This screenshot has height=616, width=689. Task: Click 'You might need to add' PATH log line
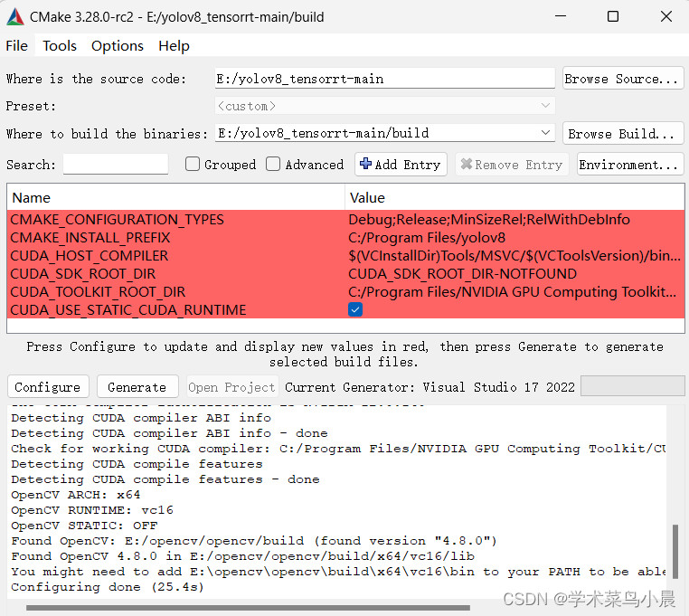pyautogui.click(x=338, y=572)
